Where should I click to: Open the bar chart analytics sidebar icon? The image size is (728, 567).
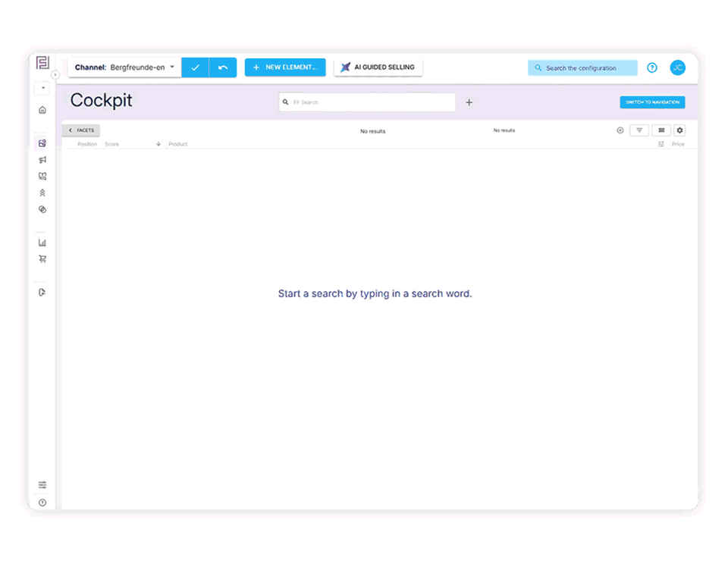pos(42,243)
